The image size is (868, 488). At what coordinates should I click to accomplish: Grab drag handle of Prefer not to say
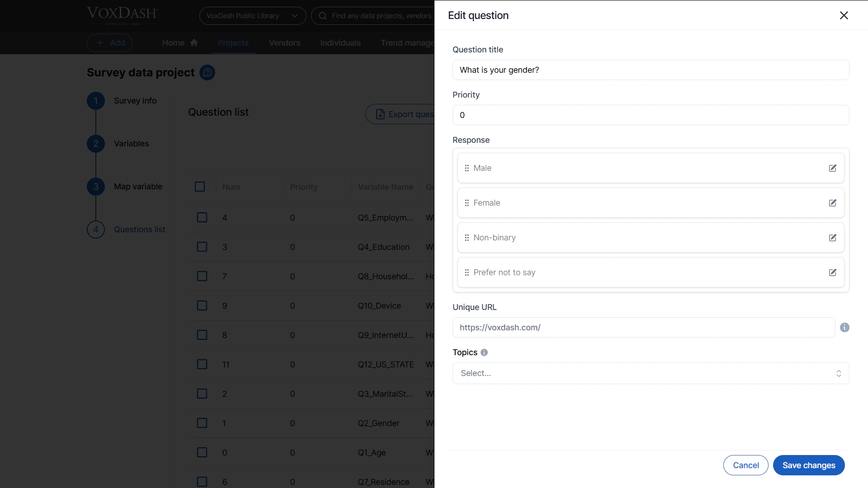pos(467,272)
